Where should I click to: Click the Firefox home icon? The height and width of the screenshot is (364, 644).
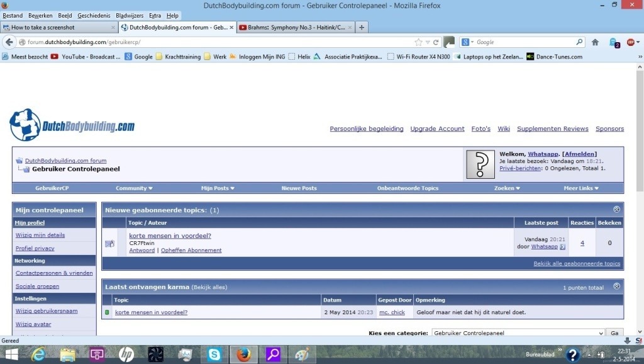coord(595,42)
